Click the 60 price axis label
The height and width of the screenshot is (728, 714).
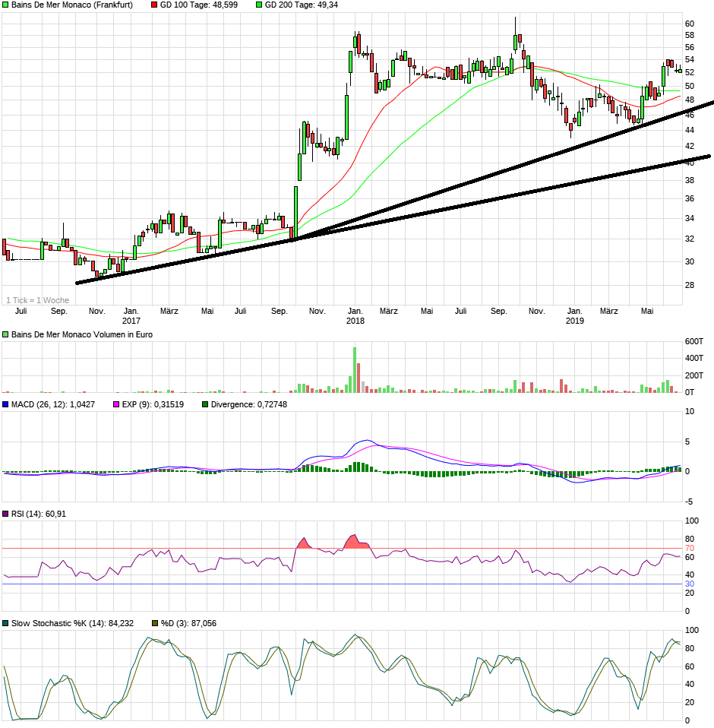(x=690, y=24)
